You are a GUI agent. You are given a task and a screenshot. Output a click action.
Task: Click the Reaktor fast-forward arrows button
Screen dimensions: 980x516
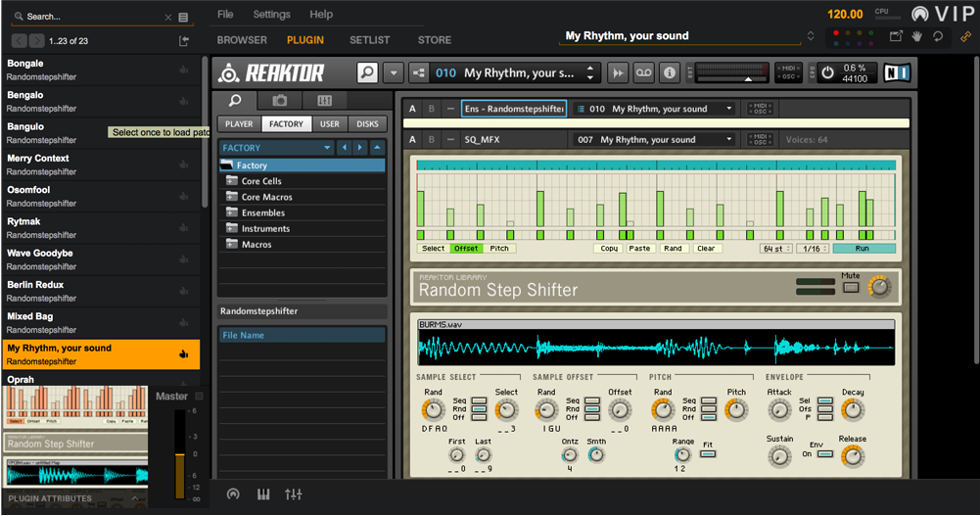[618, 73]
